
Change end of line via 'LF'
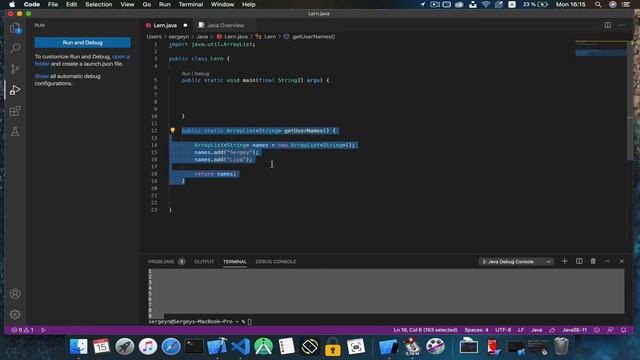(521, 330)
